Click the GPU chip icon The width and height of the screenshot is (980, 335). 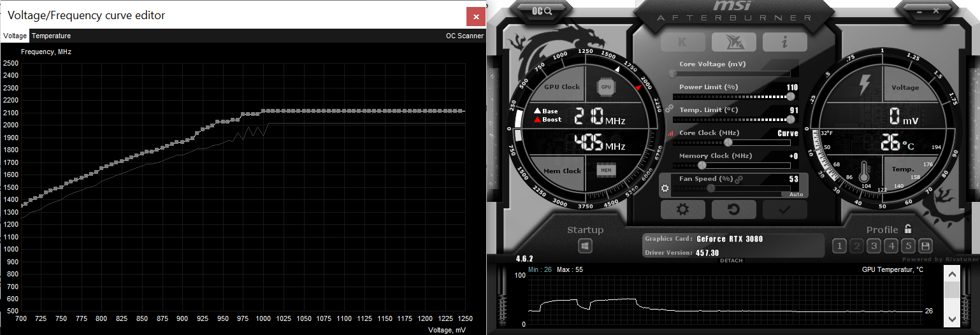click(606, 87)
